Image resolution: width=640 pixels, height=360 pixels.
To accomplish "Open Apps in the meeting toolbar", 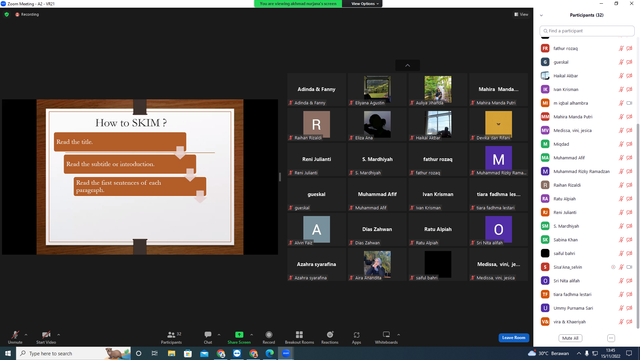I will 356,337.
